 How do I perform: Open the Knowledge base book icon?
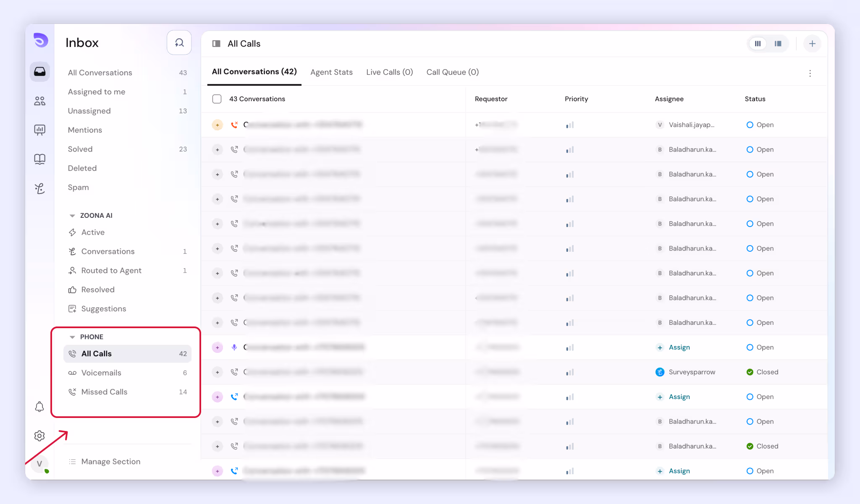click(40, 159)
